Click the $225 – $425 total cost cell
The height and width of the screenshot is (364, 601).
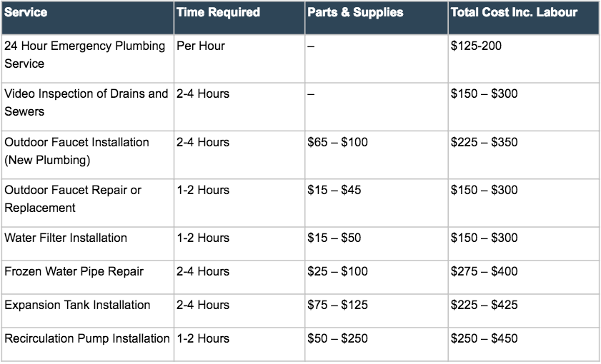484,305
